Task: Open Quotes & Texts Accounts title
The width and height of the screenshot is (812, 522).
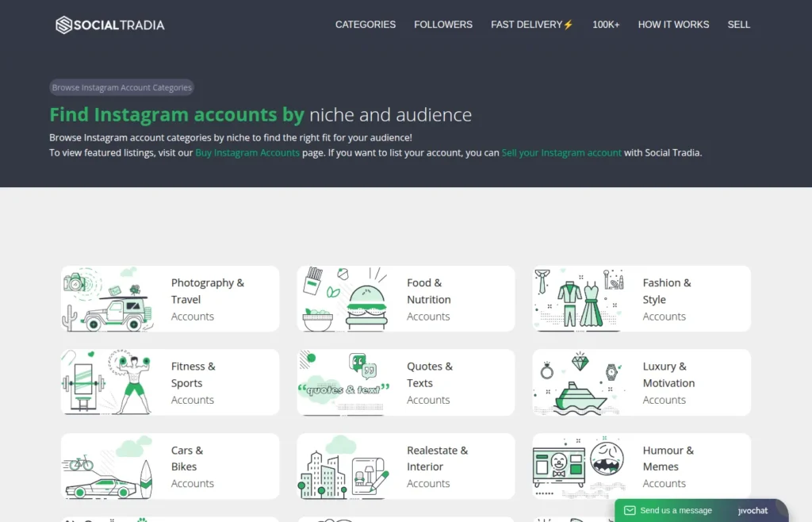Action: 430,382
